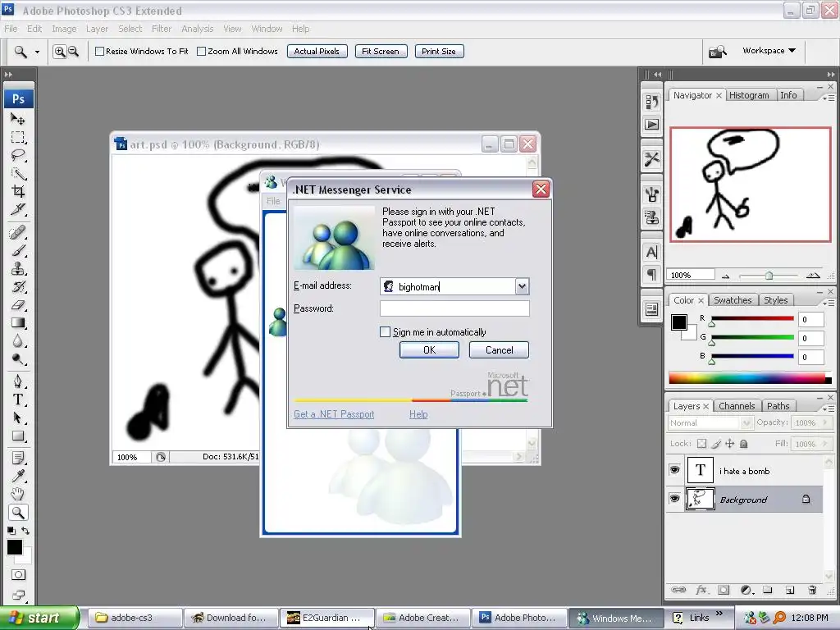
Task: Switch to the Paths tab
Action: click(x=778, y=406)
